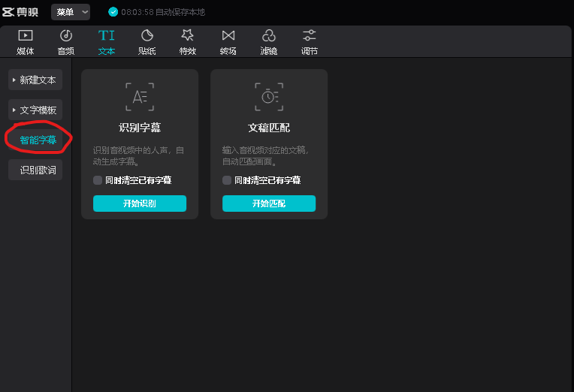This screenshot has height=392, width=574.
Task: Select 识别歌词 in the sidebar
Action: pos(35,170)
